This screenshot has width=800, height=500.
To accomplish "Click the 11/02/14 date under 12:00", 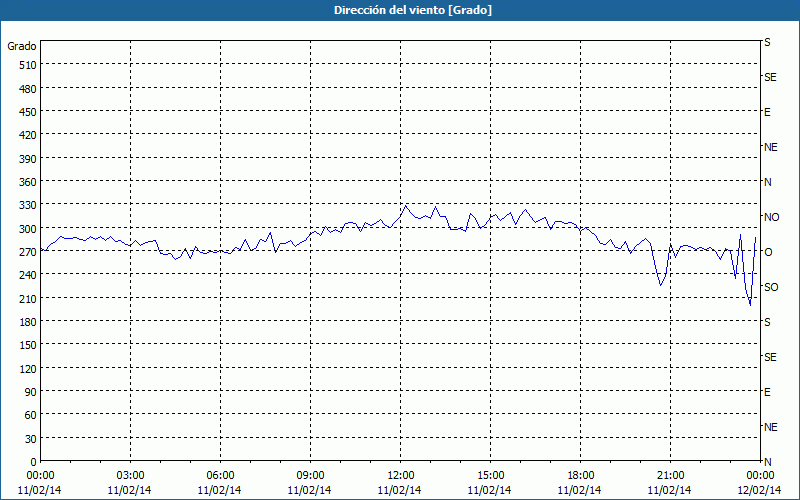I will point(399,490).
